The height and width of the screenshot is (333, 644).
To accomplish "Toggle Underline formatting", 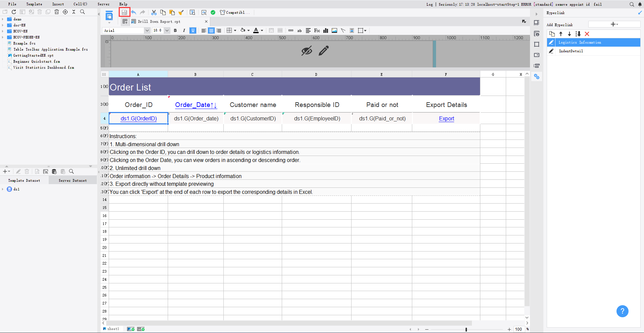I will coord(193,31).
